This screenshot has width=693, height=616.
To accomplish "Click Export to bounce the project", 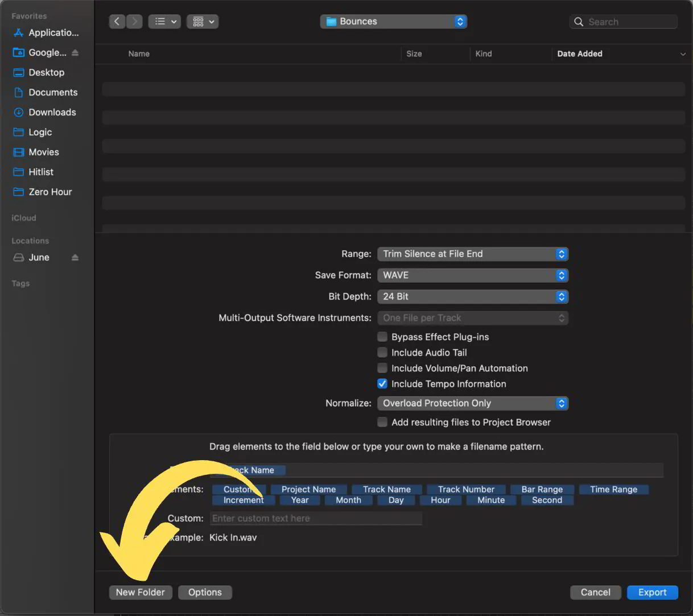I will [x=652, y=592].
